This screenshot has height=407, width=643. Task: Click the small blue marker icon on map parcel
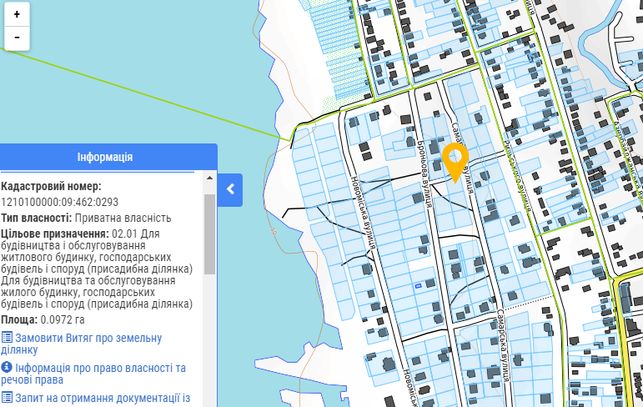pyautogui.click(x=418, y=286)
